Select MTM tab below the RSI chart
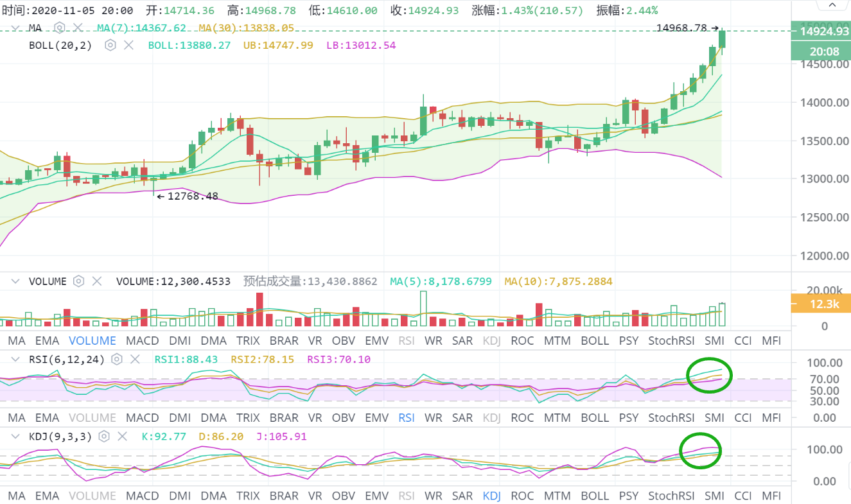The image size is (851, 504). tap(557, 418)
